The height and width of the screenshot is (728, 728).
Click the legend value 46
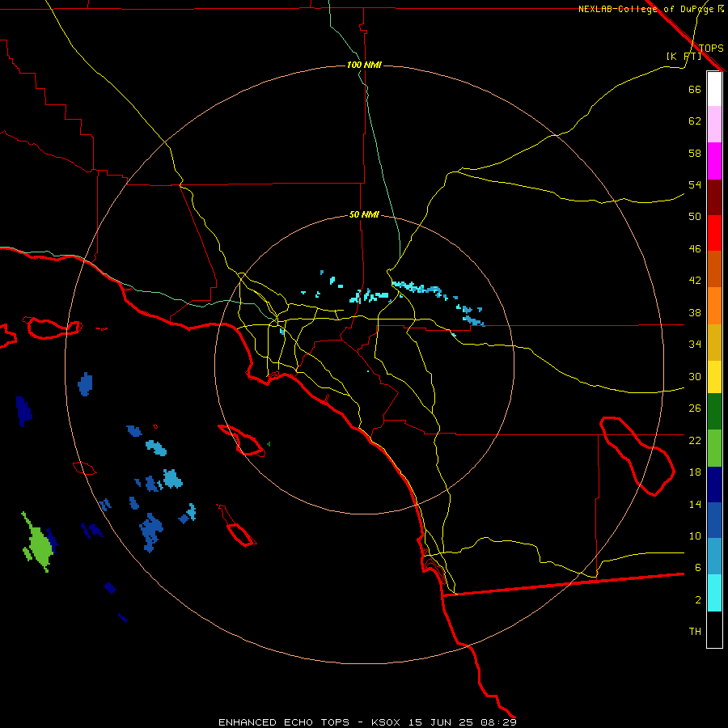(695, 248)
